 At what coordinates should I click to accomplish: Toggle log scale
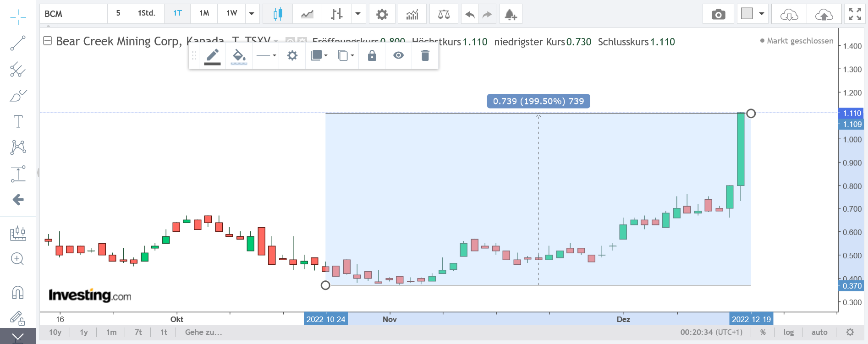[788, 332]
